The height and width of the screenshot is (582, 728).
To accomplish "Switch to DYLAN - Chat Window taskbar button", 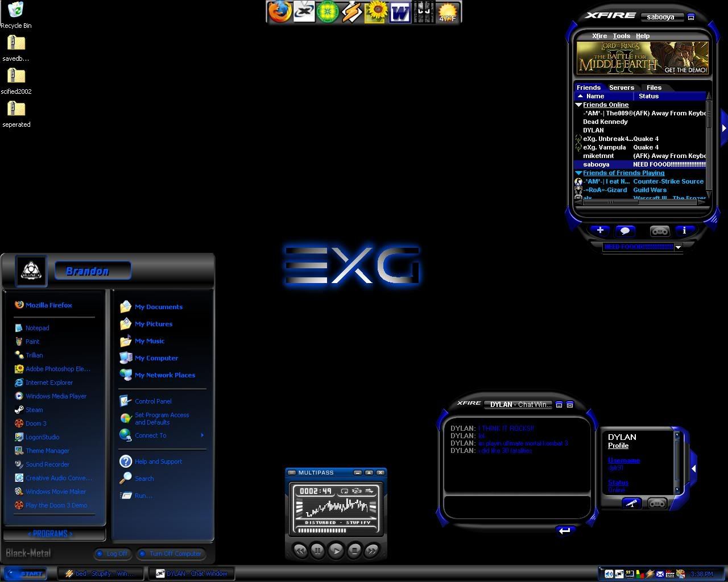I will pyautogui.click(x=191, y=573).
